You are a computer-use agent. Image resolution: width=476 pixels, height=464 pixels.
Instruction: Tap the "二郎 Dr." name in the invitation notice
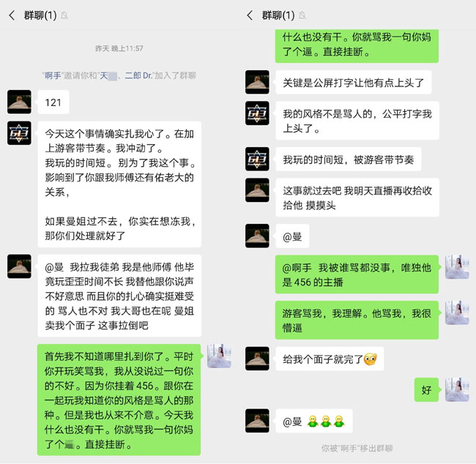click(x=138, y=75)
